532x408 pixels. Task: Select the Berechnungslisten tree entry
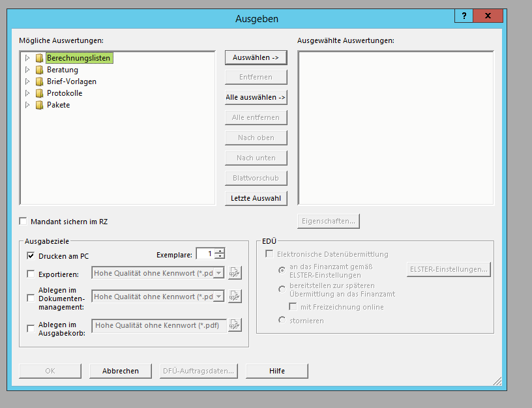[78, 58]
